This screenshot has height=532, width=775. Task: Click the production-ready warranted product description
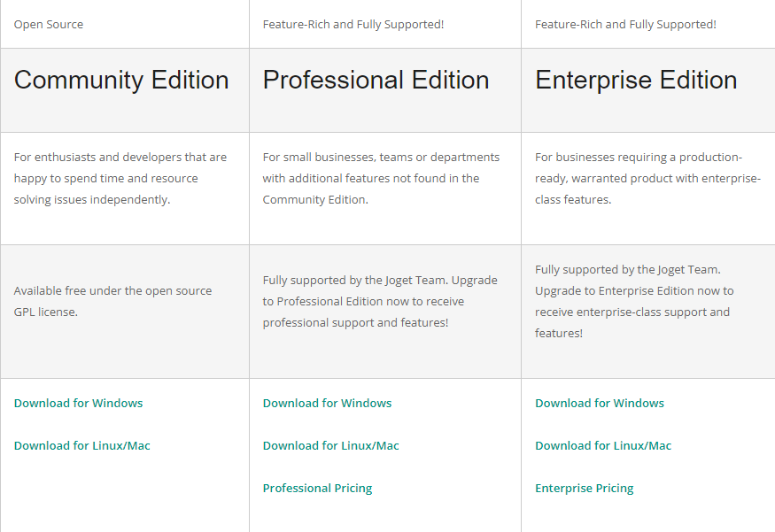click(647, 179)
